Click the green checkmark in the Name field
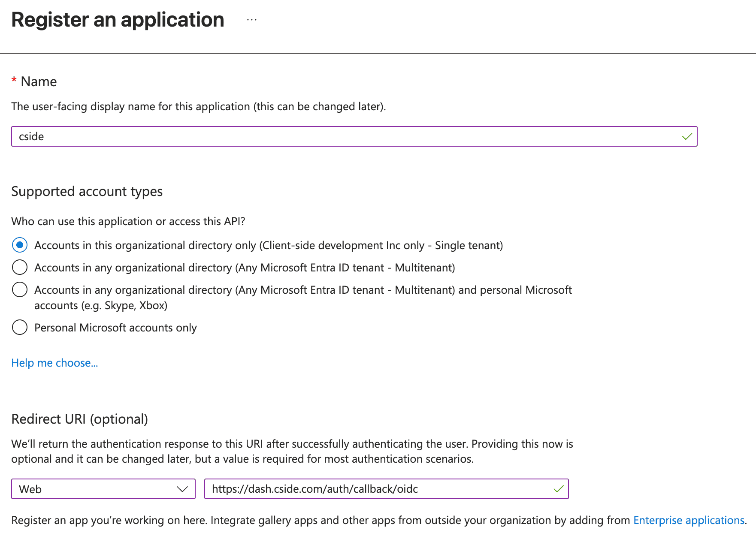756x536 pixels. pyautogui.click(x=687, y=136)
